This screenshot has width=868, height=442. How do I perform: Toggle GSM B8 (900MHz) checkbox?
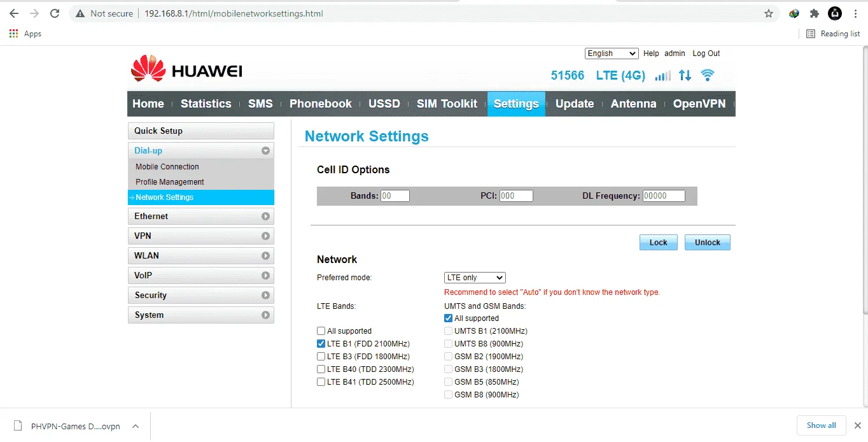(x=449, y=395)
